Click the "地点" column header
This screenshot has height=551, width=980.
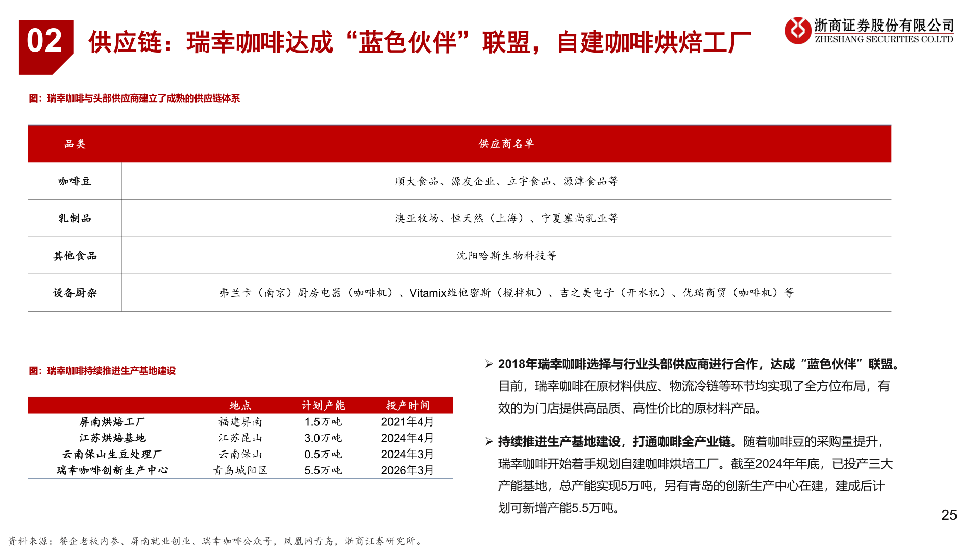240,406
